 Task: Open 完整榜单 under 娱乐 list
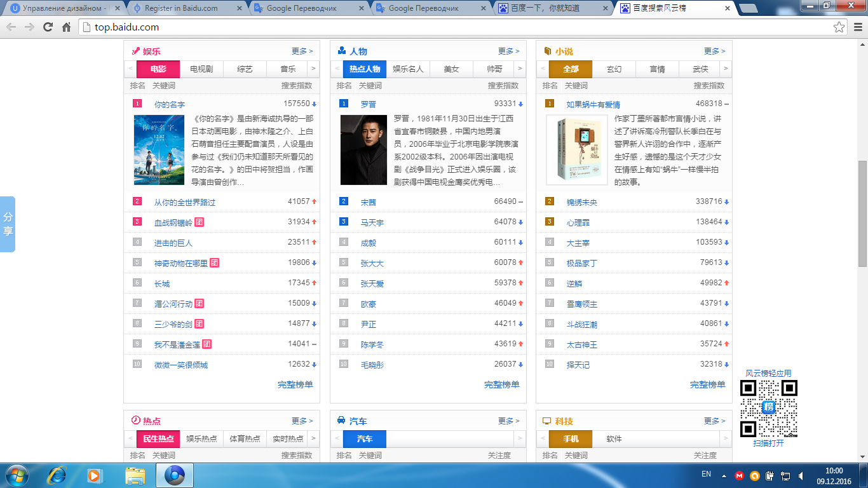click(x=295, y=384)
